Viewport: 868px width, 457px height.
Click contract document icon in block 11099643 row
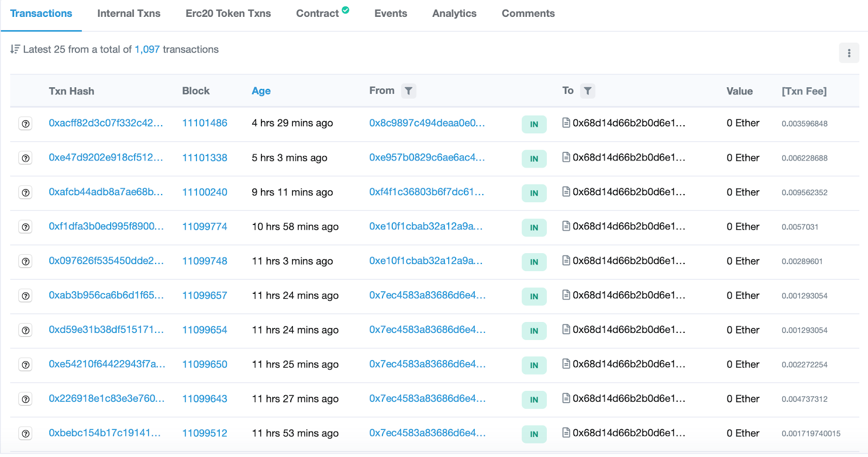566,398
